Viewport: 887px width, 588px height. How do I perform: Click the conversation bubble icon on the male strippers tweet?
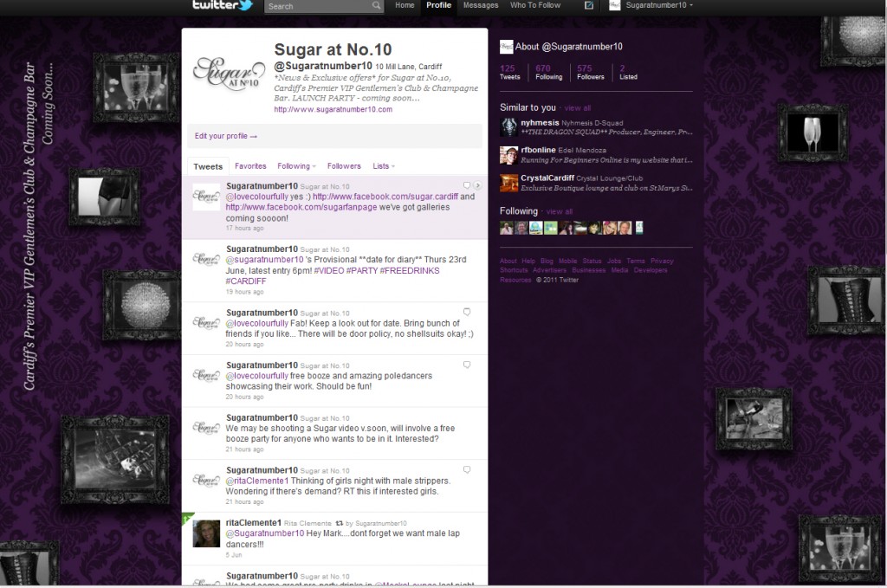[467, 470]
